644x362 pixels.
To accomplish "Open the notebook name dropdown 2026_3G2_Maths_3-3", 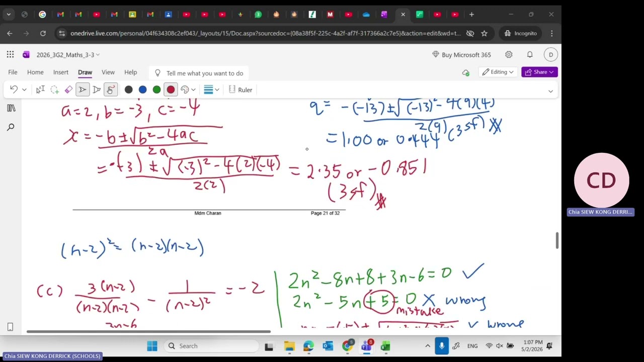I will tap(68, 54).
